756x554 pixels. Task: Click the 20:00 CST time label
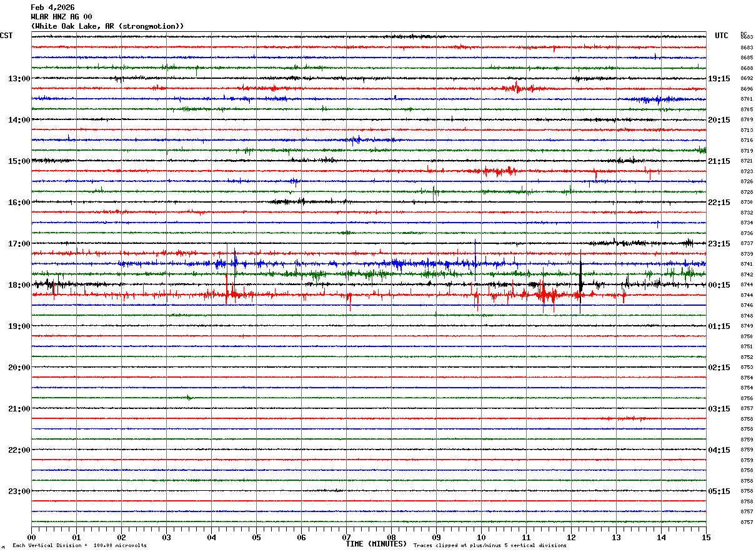point(19,368)
